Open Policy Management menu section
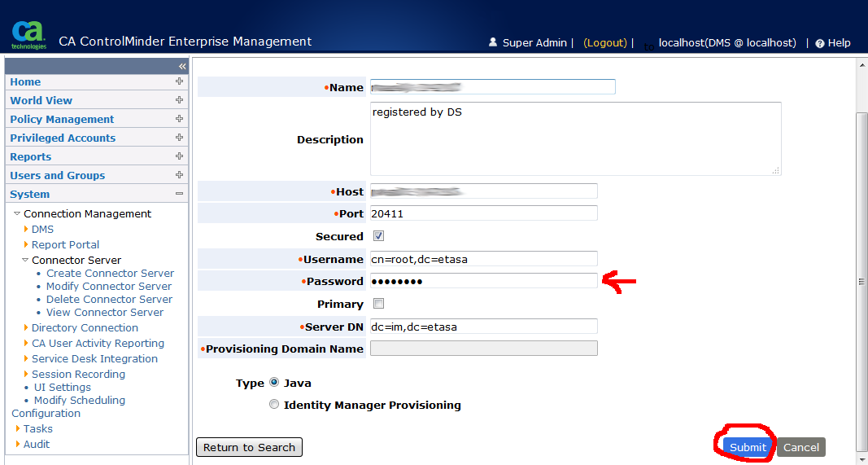This screenshot has height=465, width=868. pyautogui.click(x=62, y=119)
